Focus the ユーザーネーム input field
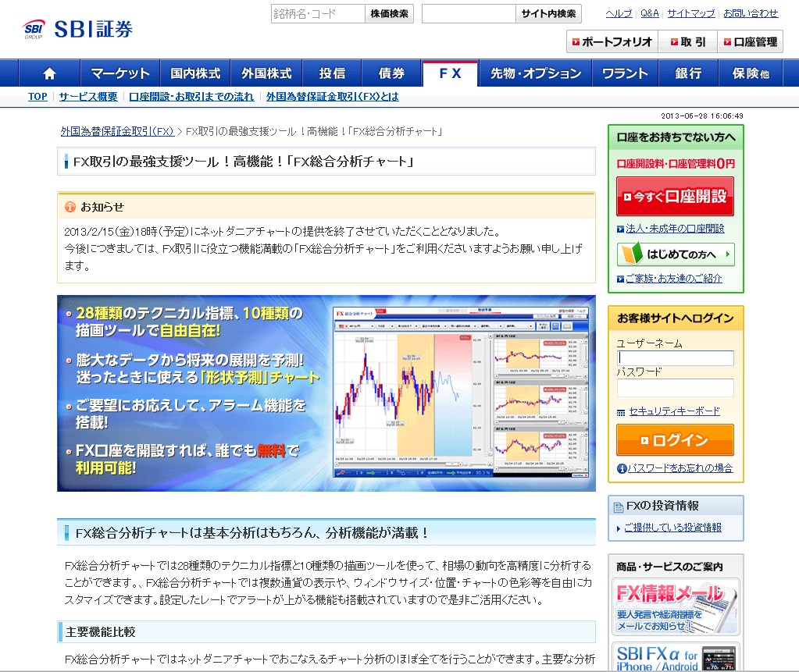 pyautogui.click(x=675, y=358)
